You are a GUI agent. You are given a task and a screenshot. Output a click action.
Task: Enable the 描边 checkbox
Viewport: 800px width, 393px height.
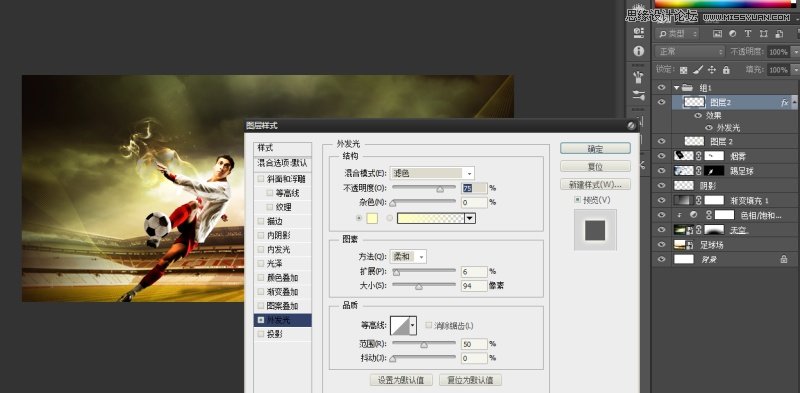(261, 222)
